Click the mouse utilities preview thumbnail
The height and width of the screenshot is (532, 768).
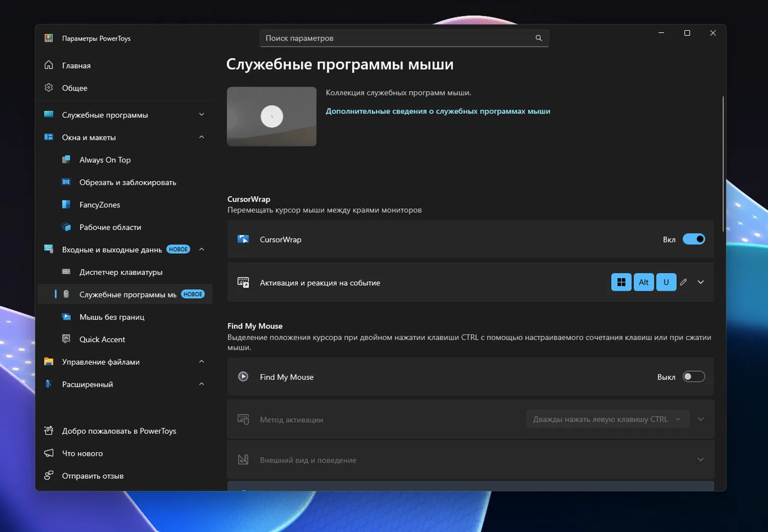tap(271, 116)
